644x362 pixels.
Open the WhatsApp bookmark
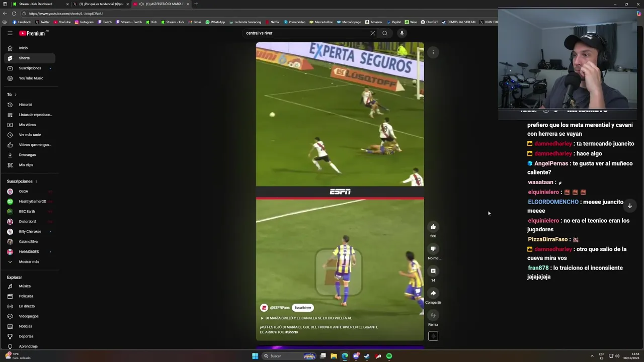click(215, 22)
